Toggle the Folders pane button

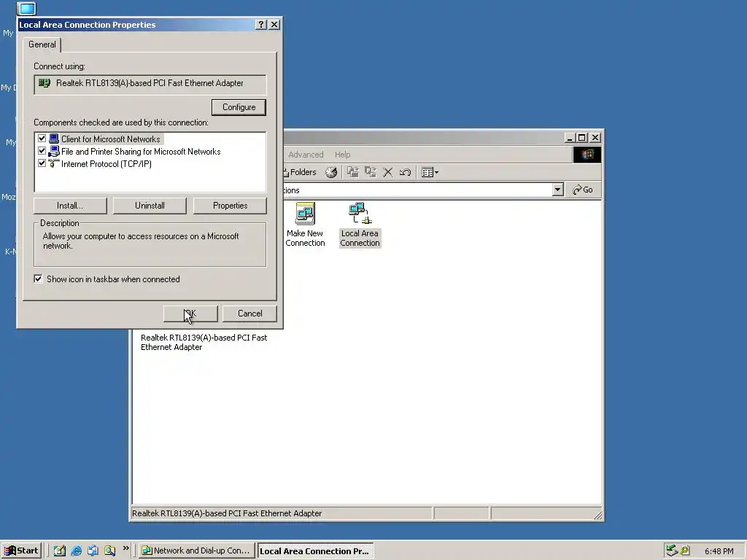point(300,172)
